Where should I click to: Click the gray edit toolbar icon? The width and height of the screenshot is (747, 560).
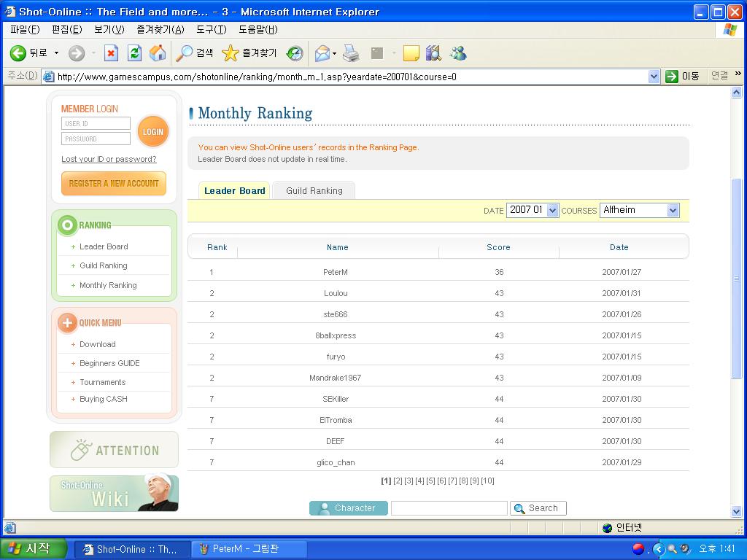click(x=377, y=53)
